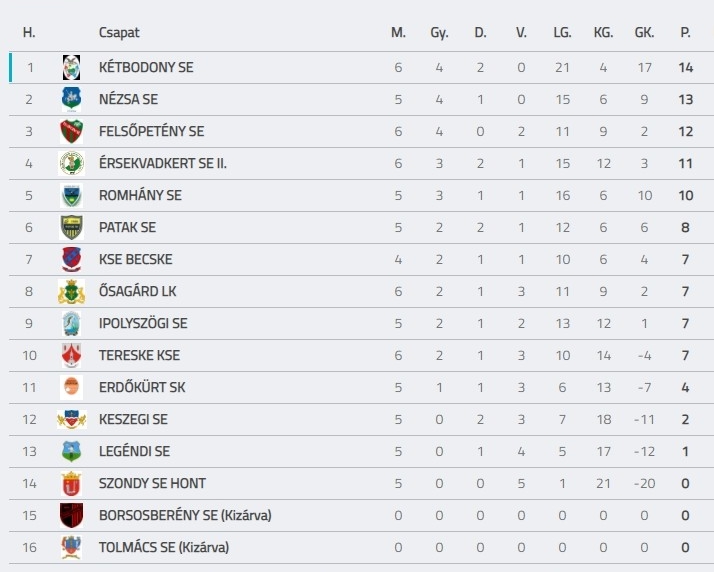Click the Ősagárd LK coat of arms
Viewport: 714px width, 572px height.
(x=71, y=291)
